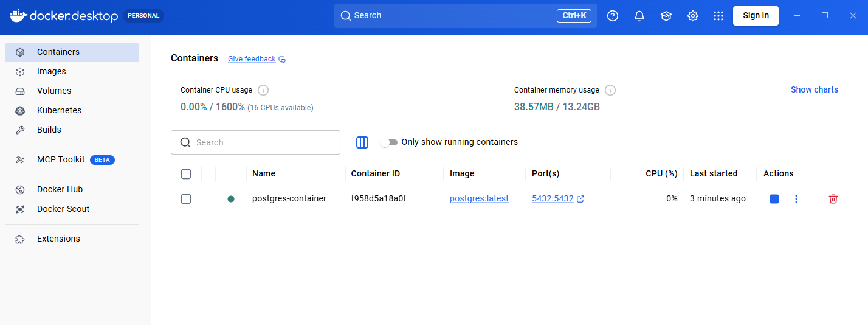Open the help question mark icon
This screenshot has width=868, height=325.
[613, 16]
